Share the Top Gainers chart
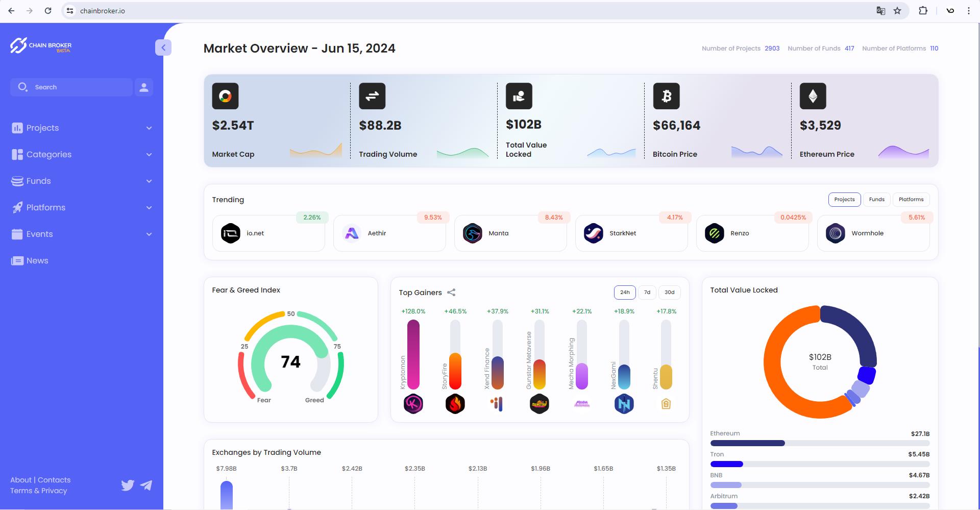This screenshot has height=510, width=980. tap(451, 293)
